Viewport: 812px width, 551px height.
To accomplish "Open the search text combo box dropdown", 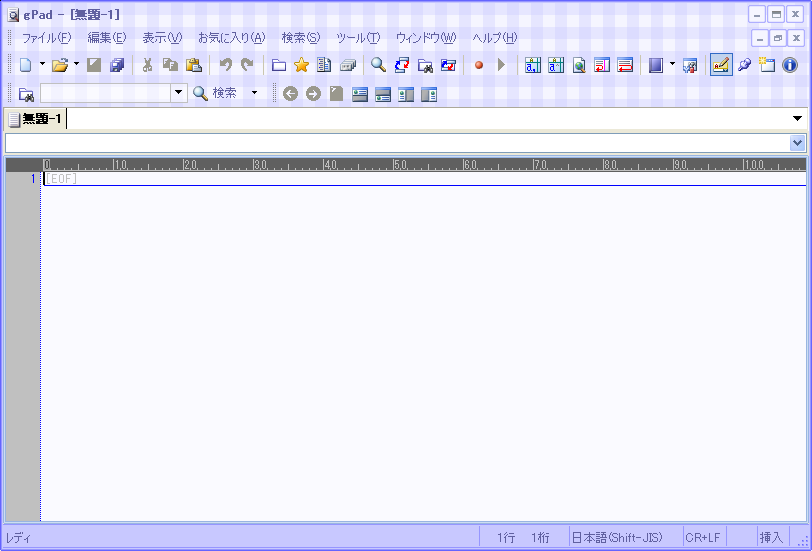I will coord(179,93).
